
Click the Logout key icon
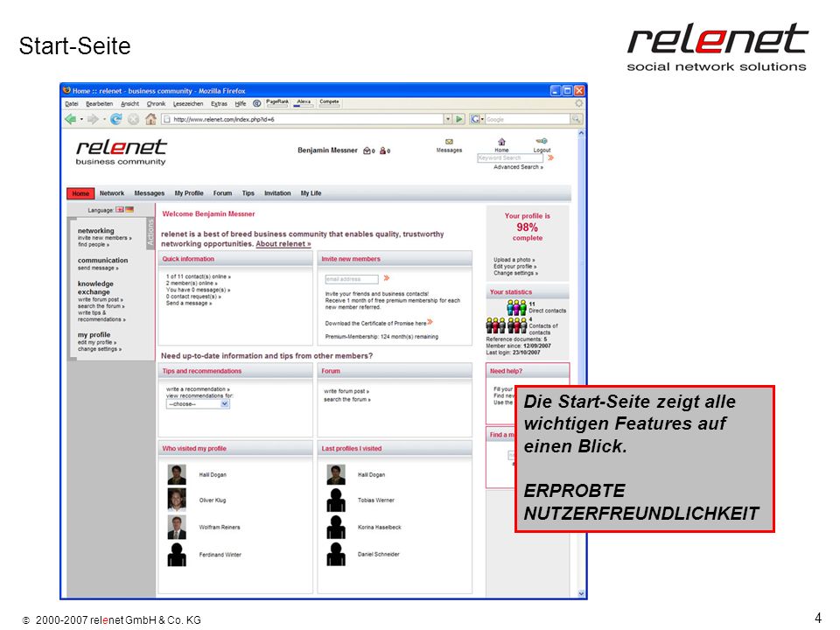pyautogui.click(x=542, y=142)
